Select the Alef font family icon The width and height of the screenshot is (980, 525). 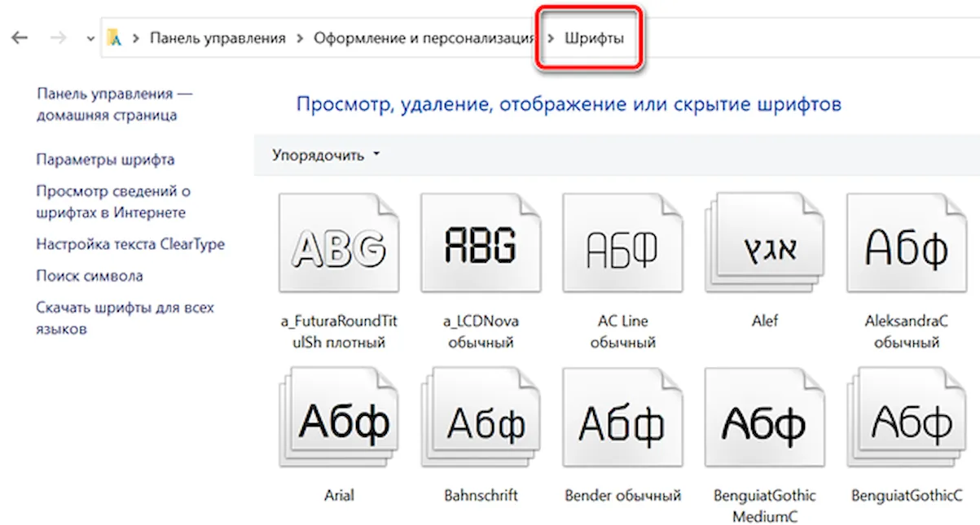click(764, 243)
